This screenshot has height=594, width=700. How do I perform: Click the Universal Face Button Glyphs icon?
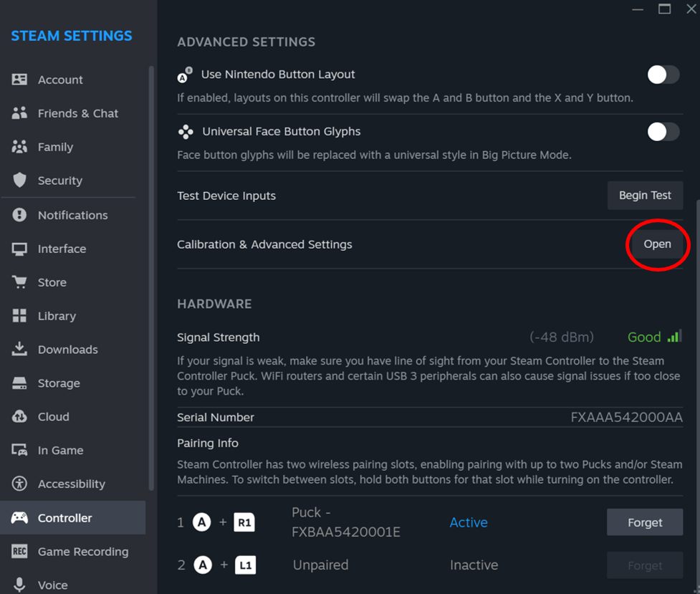(186, 132)
